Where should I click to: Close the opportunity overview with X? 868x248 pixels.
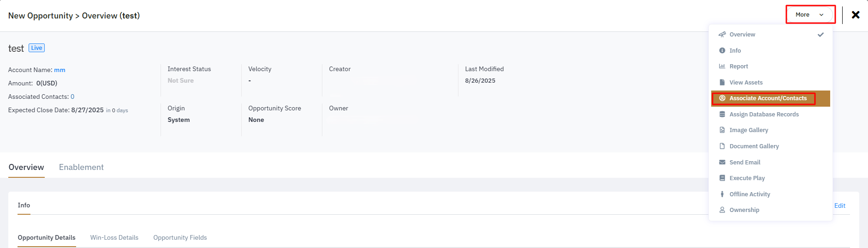tap(856, 15)
